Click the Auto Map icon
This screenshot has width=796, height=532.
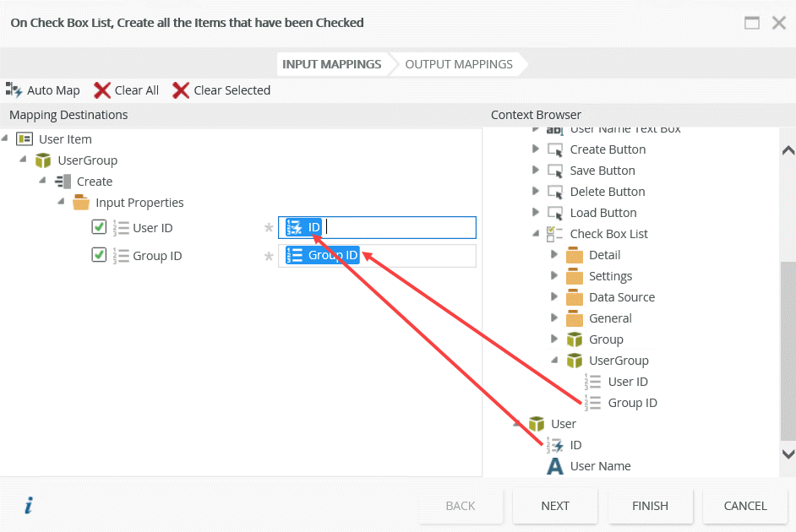point(14,90)
